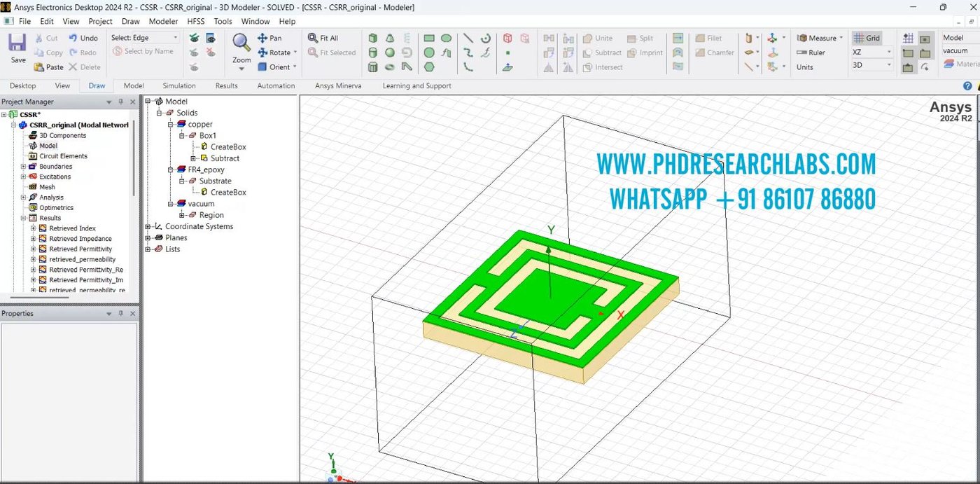Image resolution: width=980 pixels, height=484 pixels.
Task: Select the Draw Line tool
Action: (468, 38)
